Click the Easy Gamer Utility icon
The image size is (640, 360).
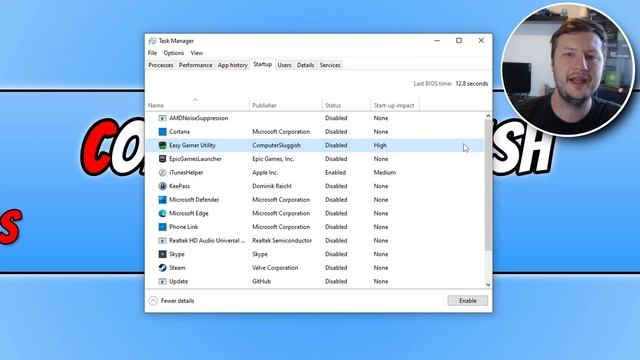click(x=162, y=145)
